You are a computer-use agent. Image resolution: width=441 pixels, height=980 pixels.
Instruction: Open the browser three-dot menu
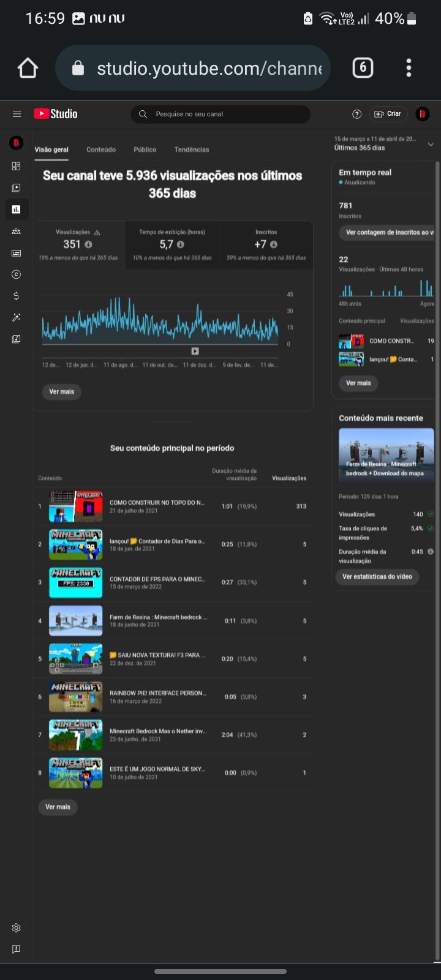409,67
